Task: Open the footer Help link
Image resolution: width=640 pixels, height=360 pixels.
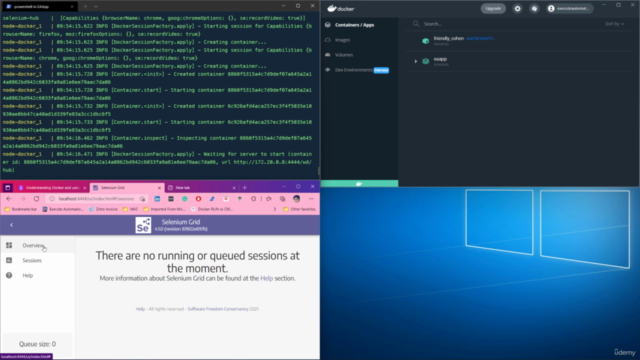Action: click(140, 309)
